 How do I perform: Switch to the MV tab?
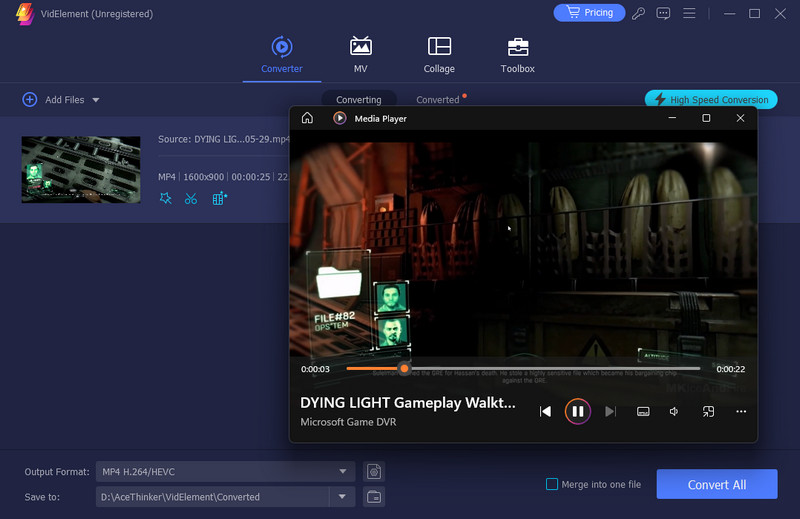[x=361, y=55]
